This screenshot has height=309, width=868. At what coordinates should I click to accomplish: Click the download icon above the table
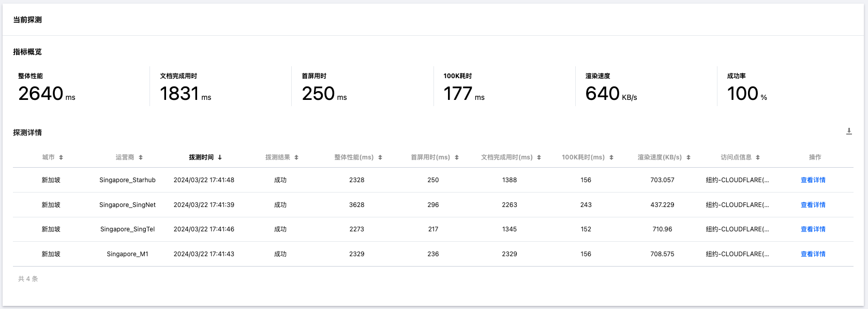(x=849, y=131)
